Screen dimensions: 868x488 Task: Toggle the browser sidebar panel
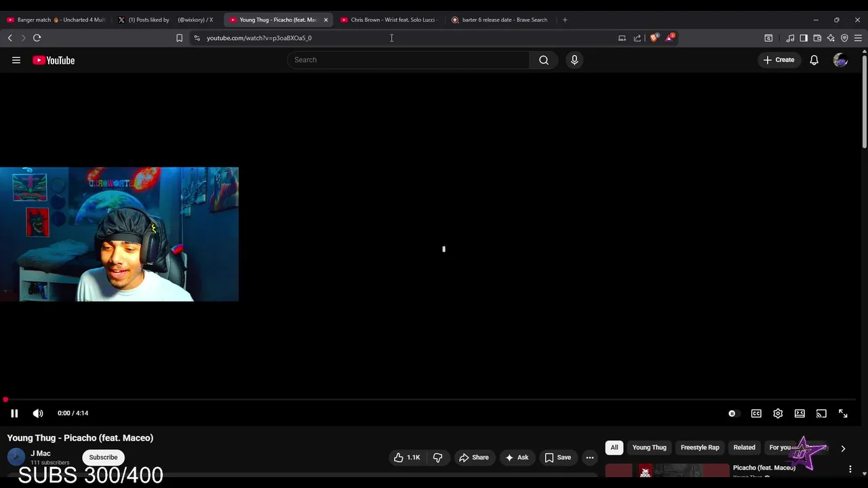point(804,38)
